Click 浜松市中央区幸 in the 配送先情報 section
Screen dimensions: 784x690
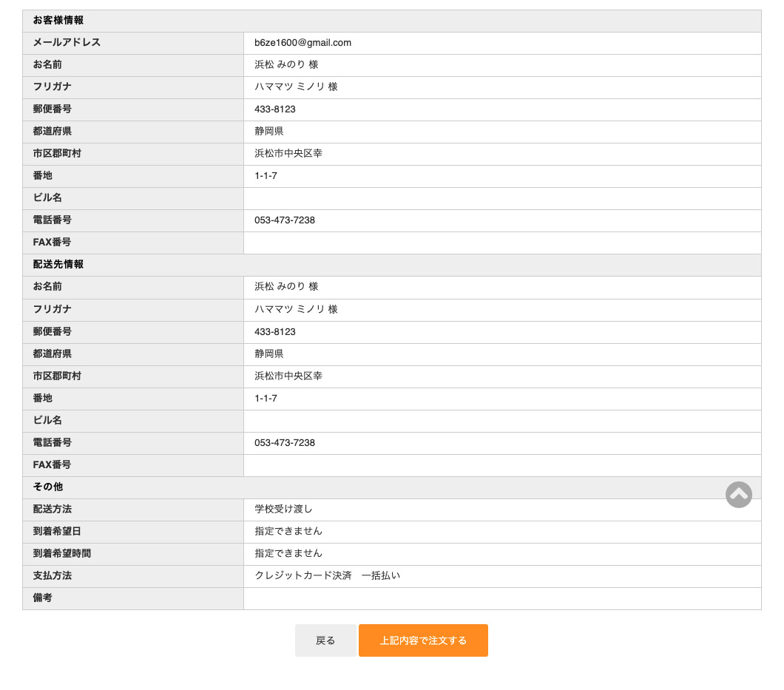pos(288,376)
